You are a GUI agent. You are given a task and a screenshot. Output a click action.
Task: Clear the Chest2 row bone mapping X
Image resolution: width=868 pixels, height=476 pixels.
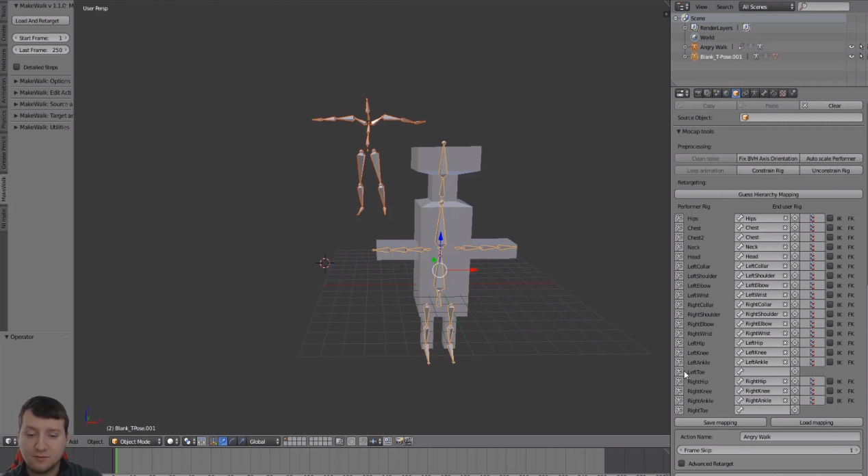(x=785, y=237)
